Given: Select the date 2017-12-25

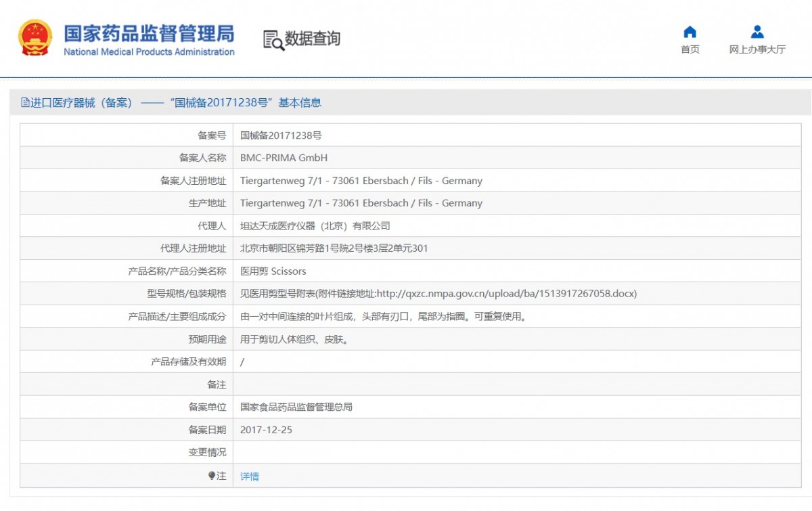Looking at the screenshot, I should click(266, 430).
